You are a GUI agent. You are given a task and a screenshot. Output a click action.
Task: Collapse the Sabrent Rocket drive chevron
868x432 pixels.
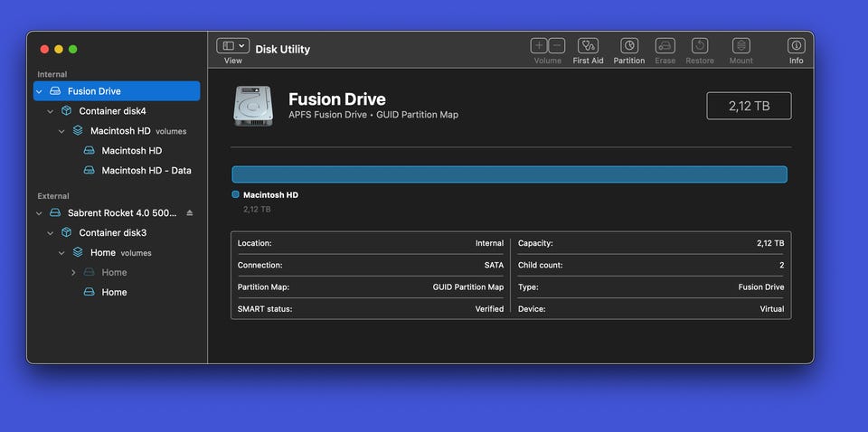pyautogui.click(x=39, y=213)
